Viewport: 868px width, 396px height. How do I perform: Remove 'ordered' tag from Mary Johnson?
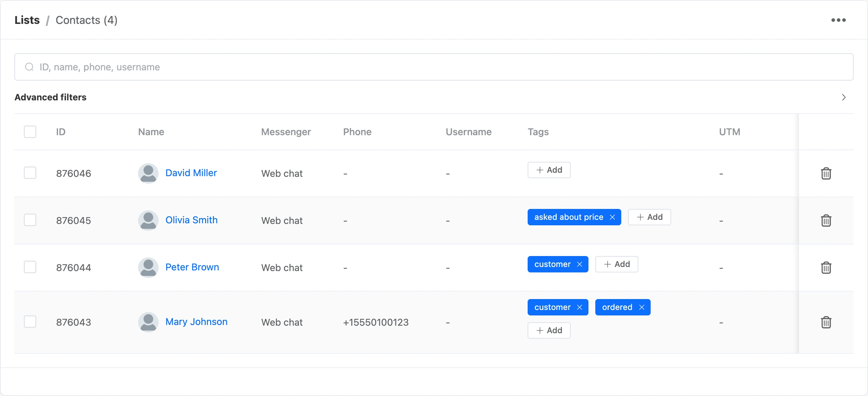(642, 307)
